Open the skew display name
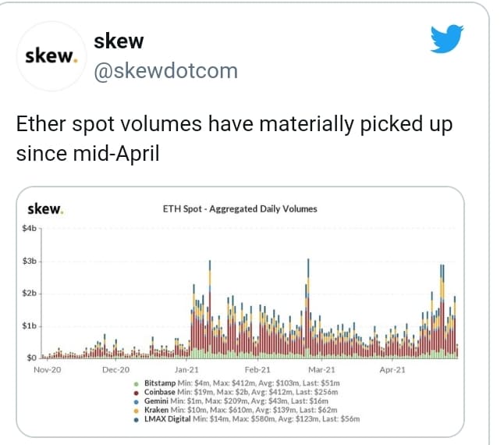Viewport: 504px width, 445px height. pyautogui.click(x=119, y=41)
